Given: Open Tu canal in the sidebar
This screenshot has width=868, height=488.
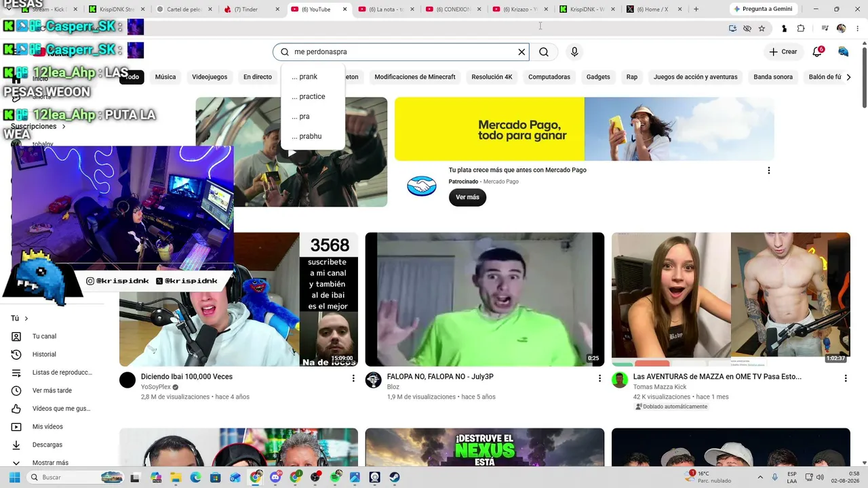Looking at the screenshot, I should click(x=54, y=336).
